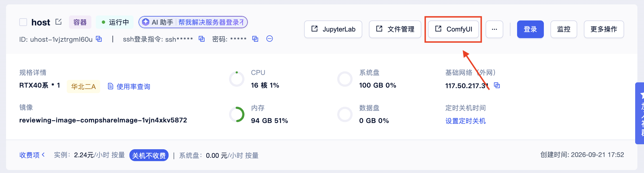Click the 内存 usage ring indicator

tap(237, 114)
